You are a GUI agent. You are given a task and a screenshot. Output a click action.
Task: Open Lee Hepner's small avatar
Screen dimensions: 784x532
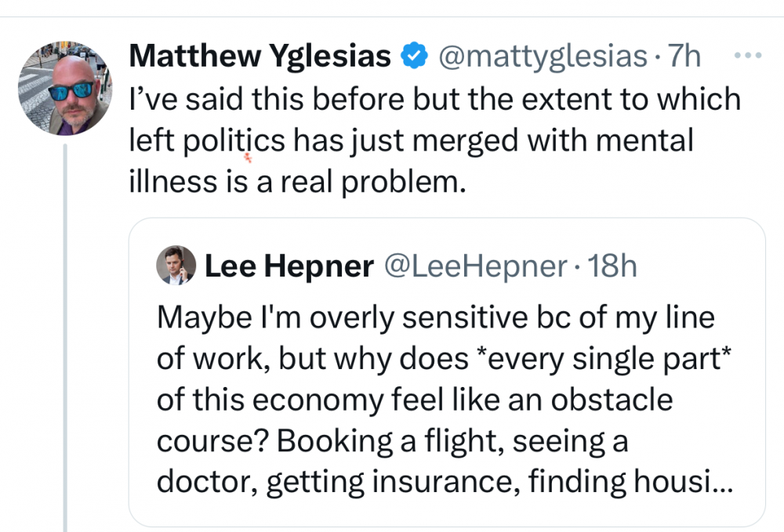click(x=176, y=265)
